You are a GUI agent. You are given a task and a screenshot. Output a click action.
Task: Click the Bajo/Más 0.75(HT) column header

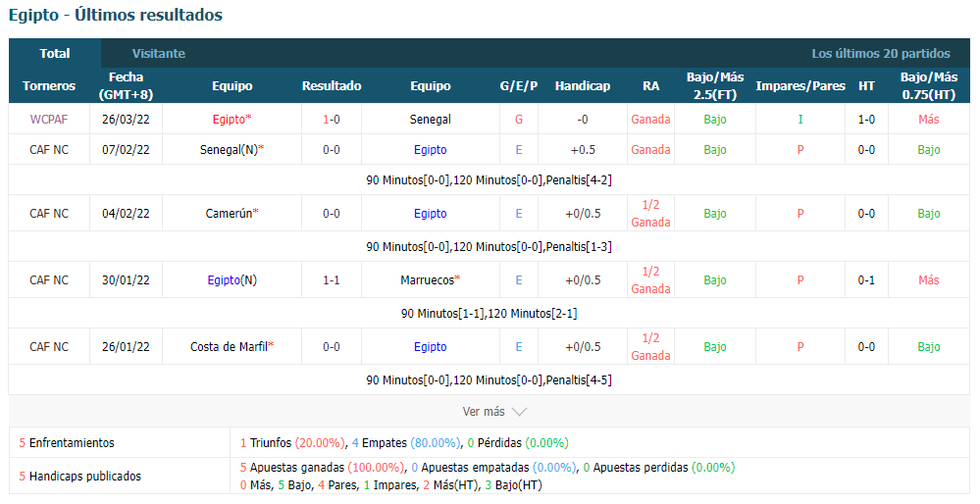929,85
